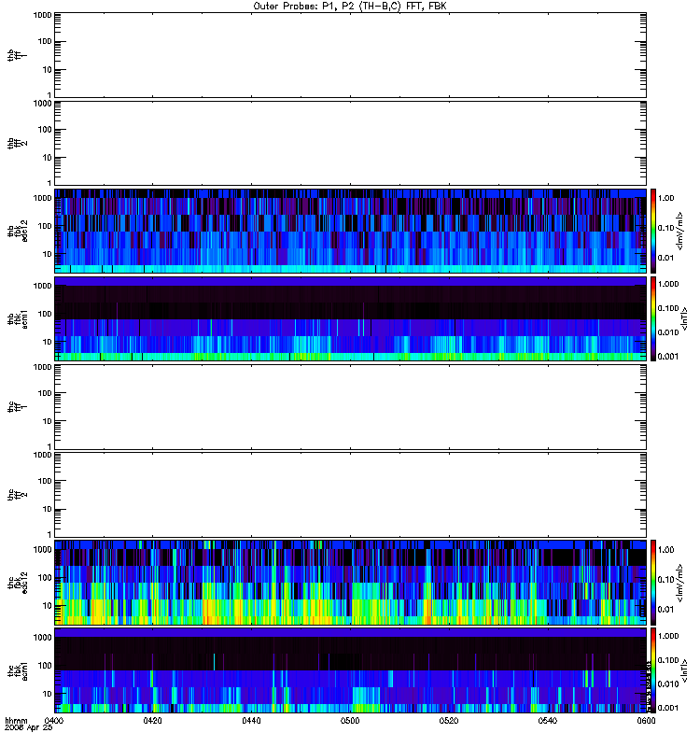
Task: Click the 'thc fff 2' y-axis label
Action: [17, 495]
